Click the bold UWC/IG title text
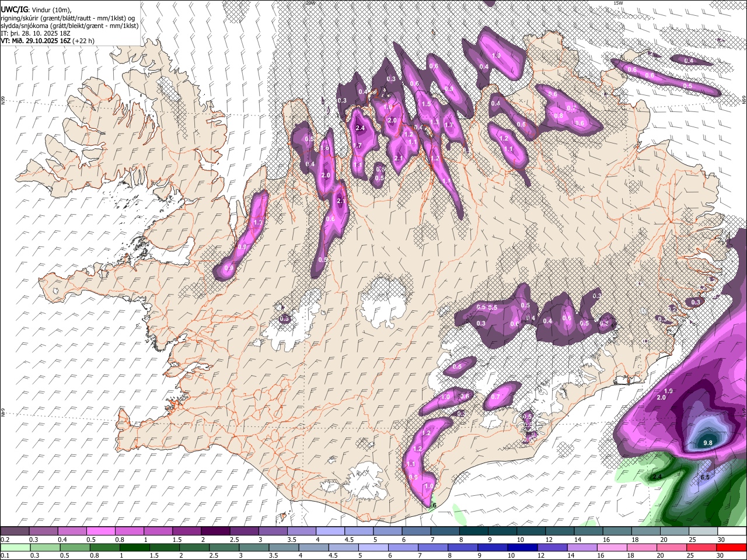Viewport: 747px width, 560px height. [15, 9]
